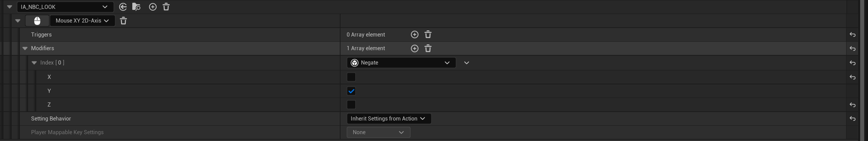868x141 pixels.
Task: Open the Negate modifier type dropdown
Action: click(401, 63)
